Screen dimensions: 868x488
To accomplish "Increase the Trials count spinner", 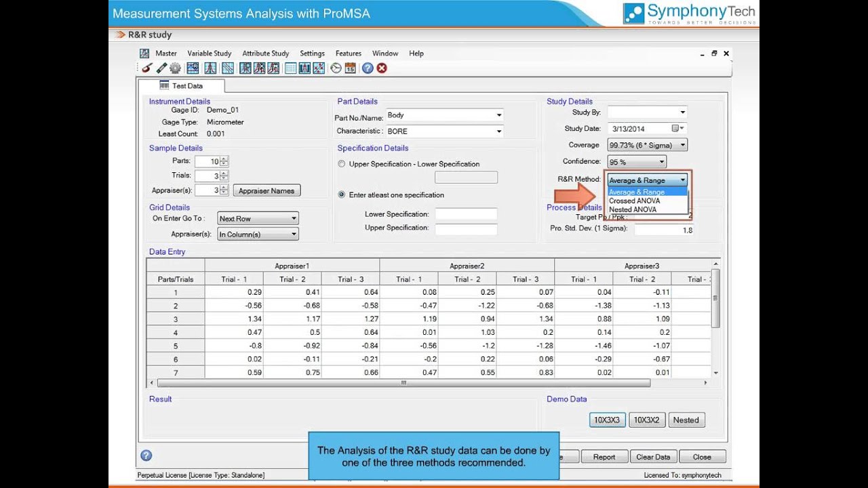I will pos(224,174).
